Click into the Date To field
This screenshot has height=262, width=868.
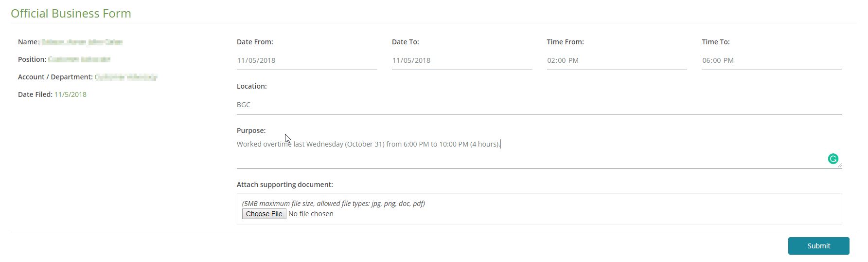pos(461,61)
